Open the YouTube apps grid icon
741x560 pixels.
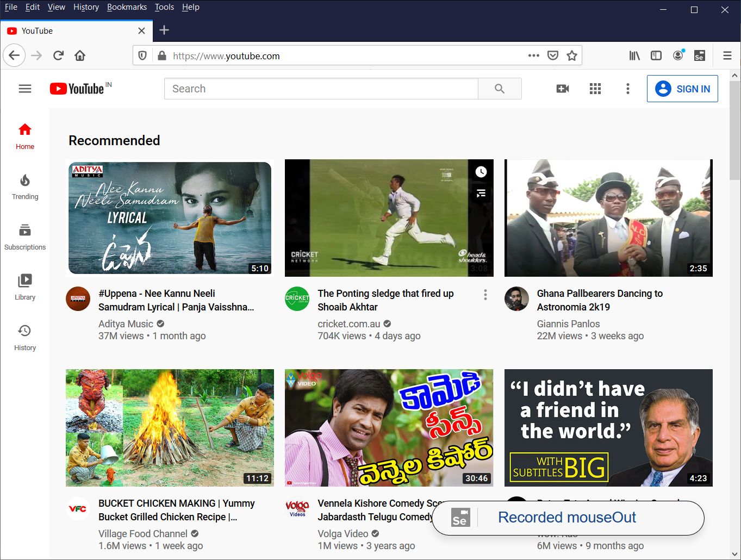[x=595, y=89]
